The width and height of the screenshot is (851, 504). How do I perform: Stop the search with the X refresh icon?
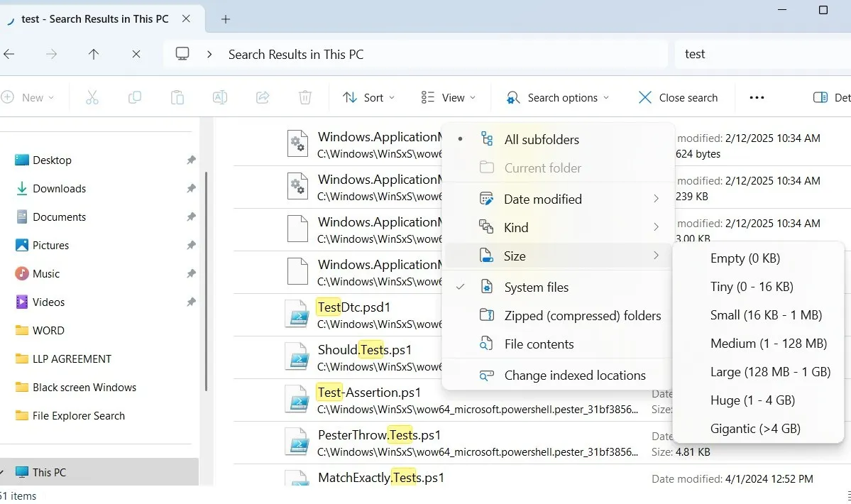pyautogui.click(x=136, y=54)
